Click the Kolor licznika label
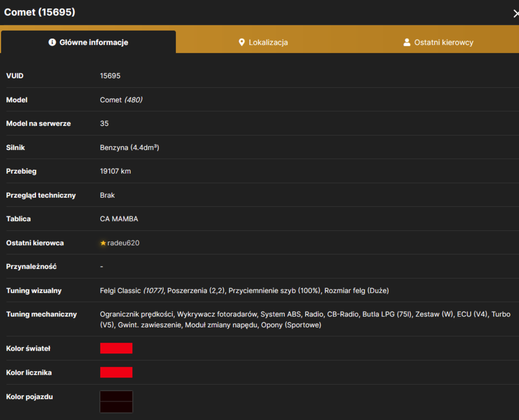 [x=29, y=372]
